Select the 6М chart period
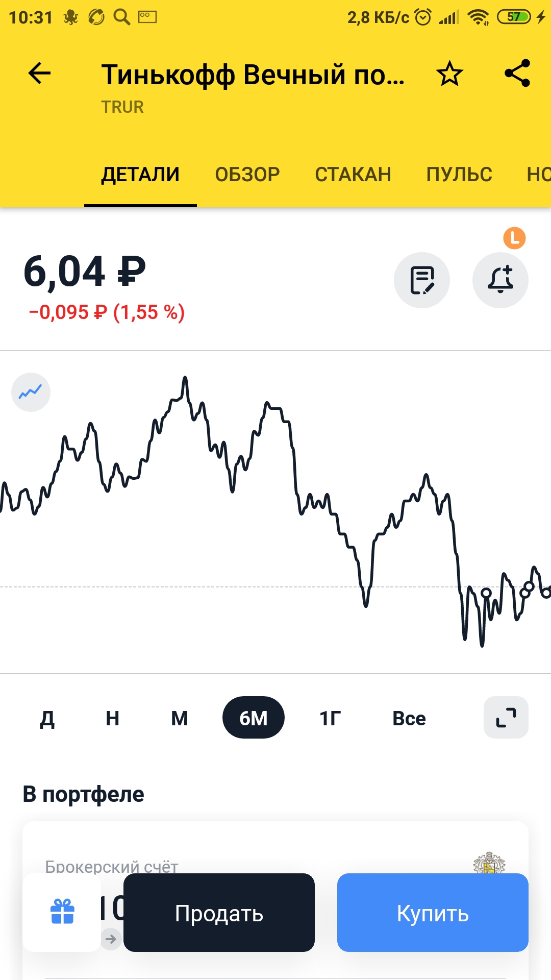 254,718
